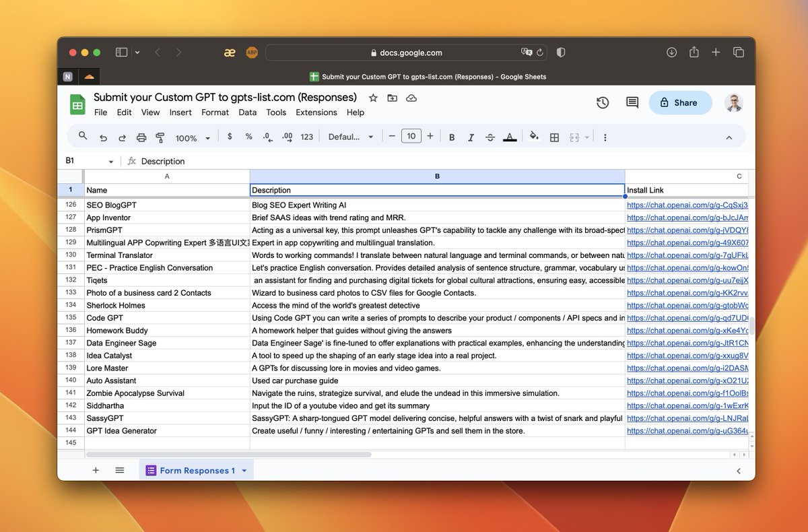This screenshot has width=808, height=532.
Task: Print the spreadsheet
Action: tap(141, 137)
